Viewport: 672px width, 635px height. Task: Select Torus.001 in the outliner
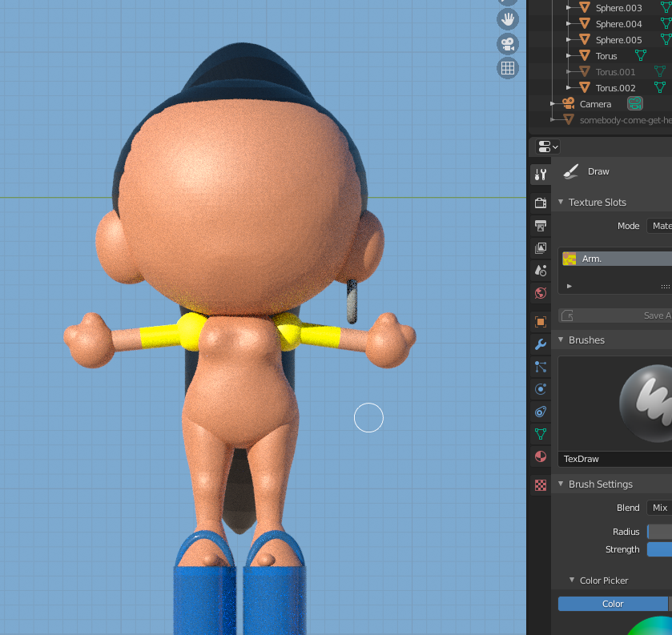(615, 72)
